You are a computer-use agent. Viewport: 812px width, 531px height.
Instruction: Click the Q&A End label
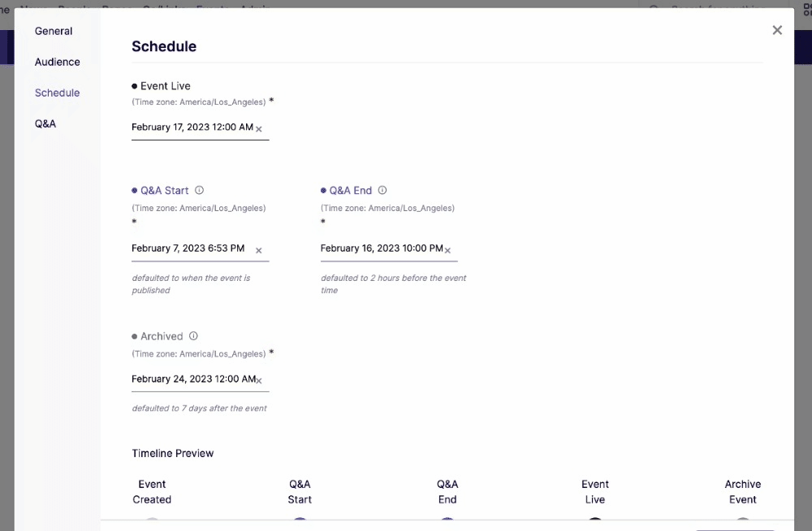pyautogui.click(x=351, y=190)
